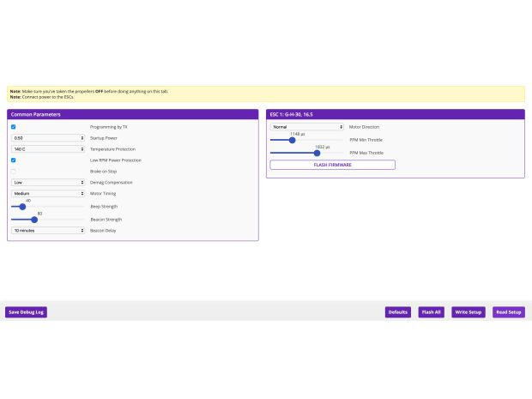Open the Motor Timing dropdown
The width and height of the screenshot is (532, 399).
pyautogui.click(x=48, y=193)
